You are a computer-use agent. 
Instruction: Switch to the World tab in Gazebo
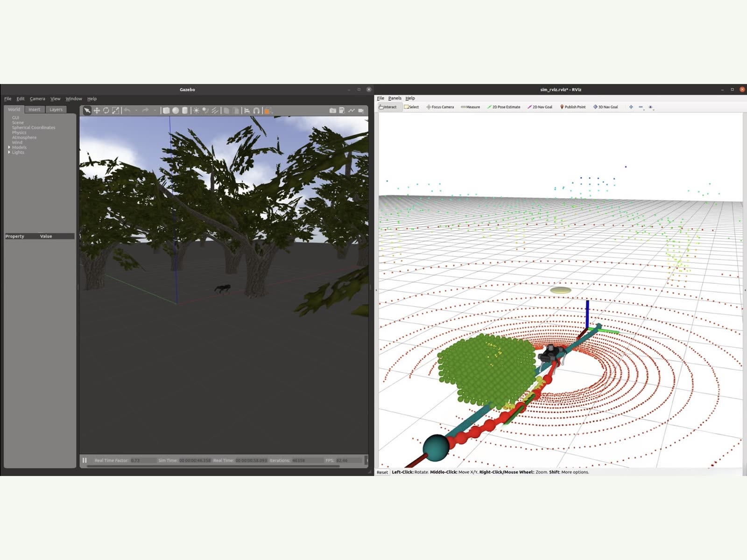click(x=14, y=110)
